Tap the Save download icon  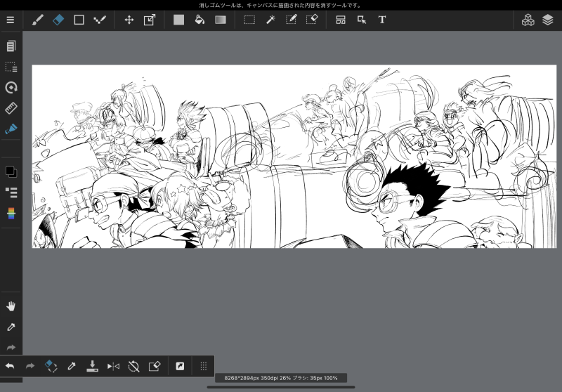click(92, 366)
